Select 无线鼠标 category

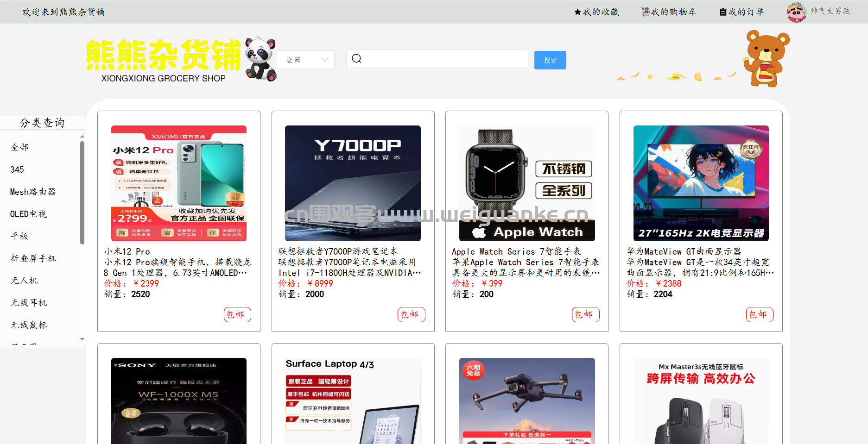29,325
